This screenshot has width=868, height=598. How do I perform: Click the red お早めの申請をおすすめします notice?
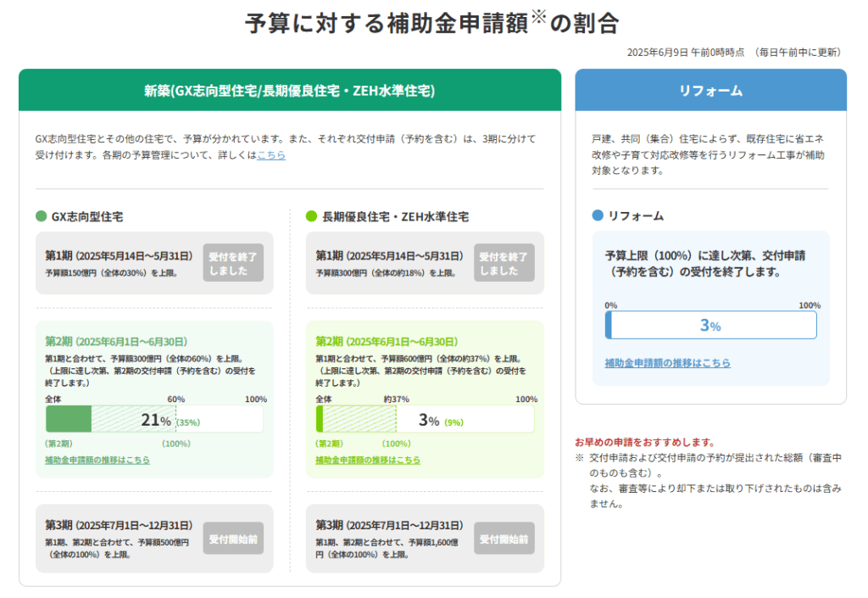click(x=644, y=442)
